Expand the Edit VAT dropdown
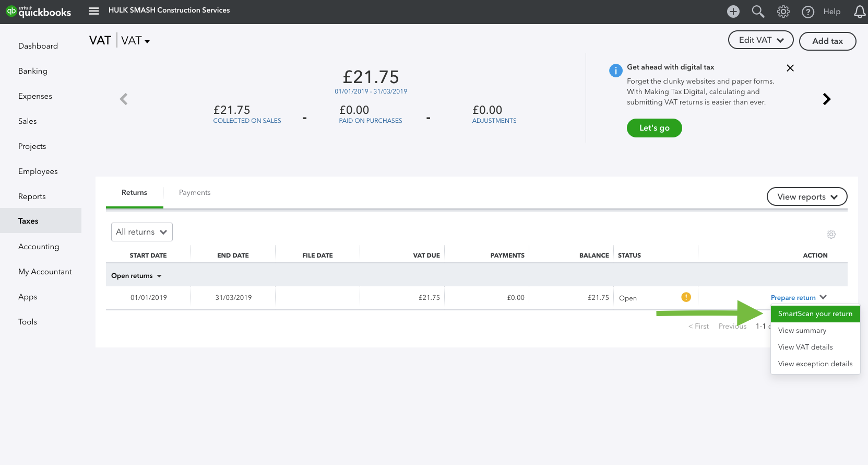868x465 pixels. pos(761,40)
